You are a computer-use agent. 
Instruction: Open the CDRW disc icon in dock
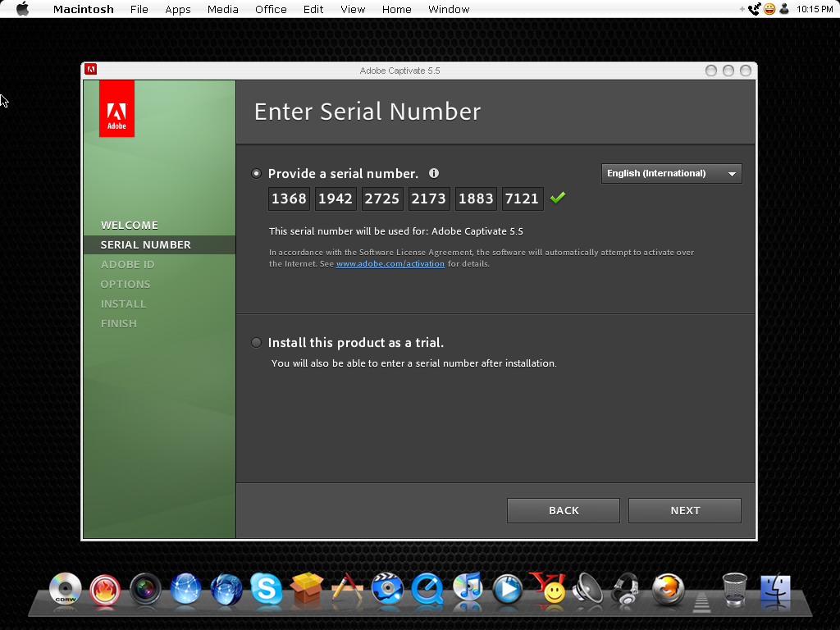pos(65,589)
